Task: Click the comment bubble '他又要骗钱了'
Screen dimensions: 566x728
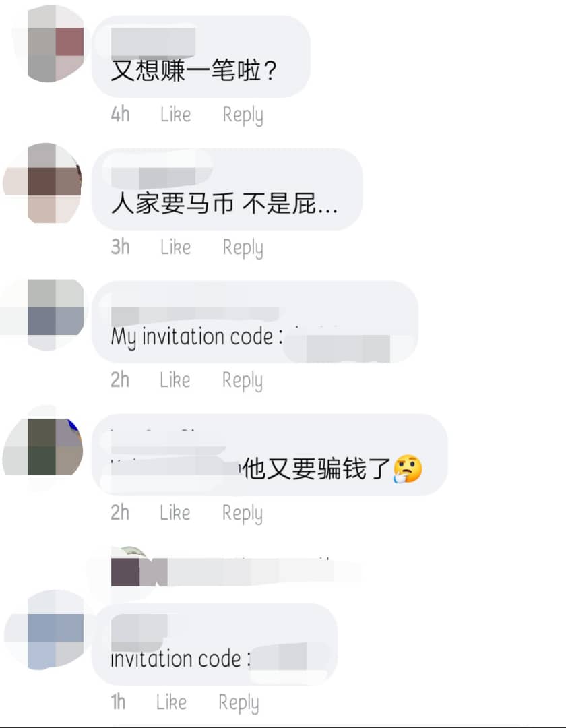Action: pos(270,454)
